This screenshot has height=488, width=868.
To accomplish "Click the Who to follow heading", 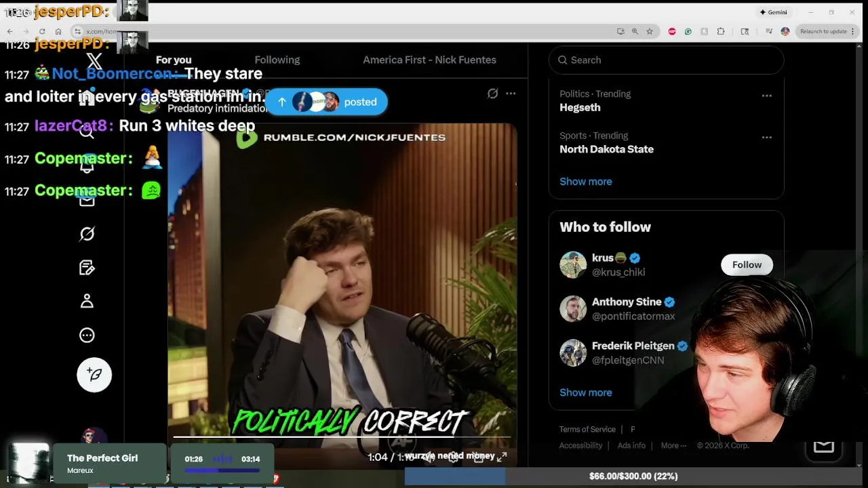I will coord(605,227).
